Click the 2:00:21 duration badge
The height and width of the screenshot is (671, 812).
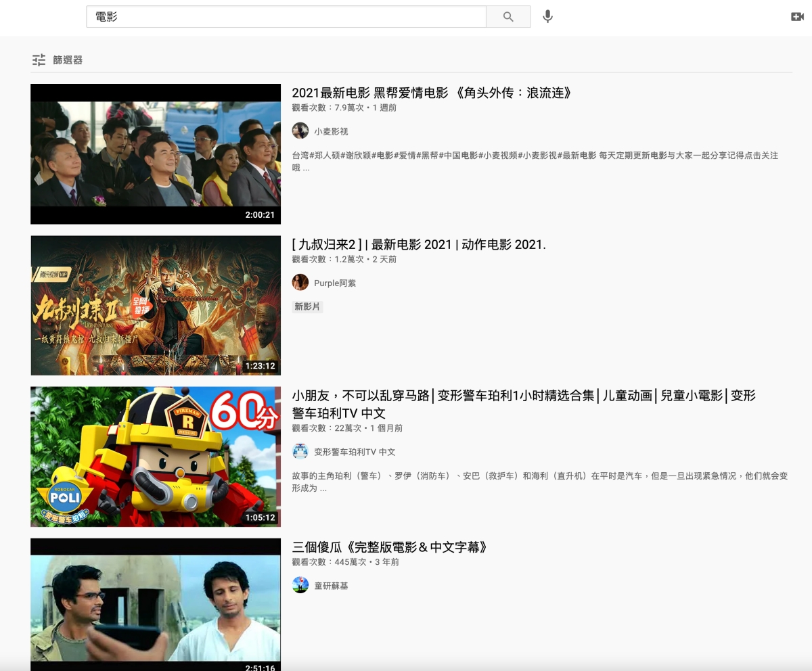click(260, 215)
